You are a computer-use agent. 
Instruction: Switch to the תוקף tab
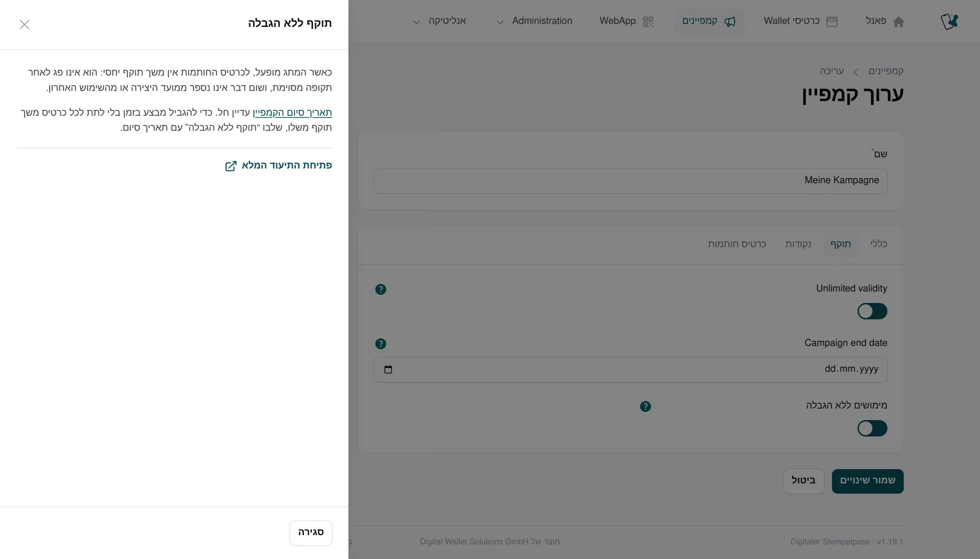point(840,244)
